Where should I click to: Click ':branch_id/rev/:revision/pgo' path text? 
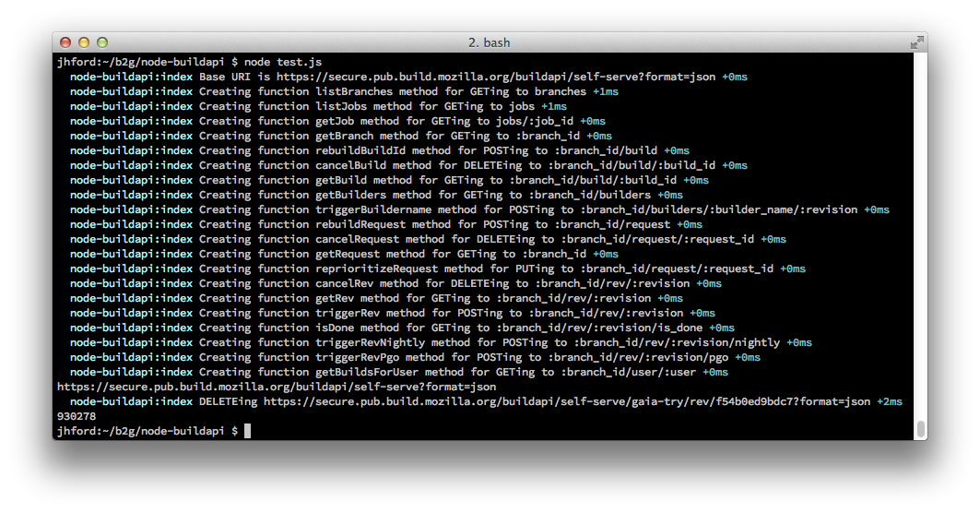coord(638,357)
